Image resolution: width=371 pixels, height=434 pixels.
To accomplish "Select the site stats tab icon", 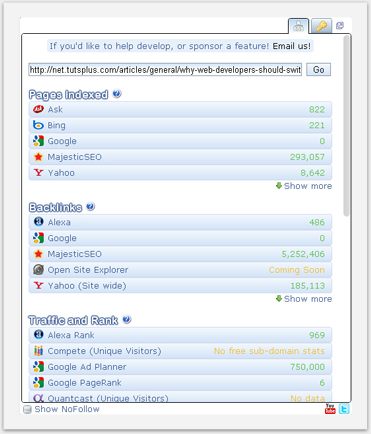I will pos(298,26).
